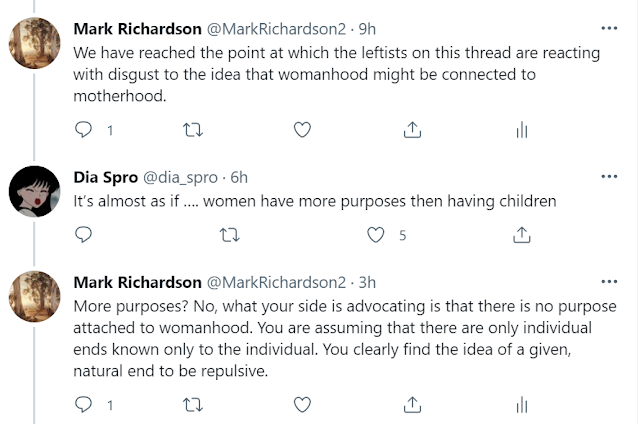Share Dia Spro's tweet
Viewport: 640px width, 424px height.
point(521,235)
